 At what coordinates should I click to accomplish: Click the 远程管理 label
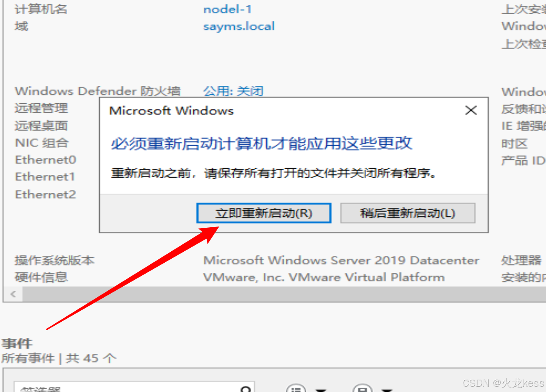coord(41,108)
